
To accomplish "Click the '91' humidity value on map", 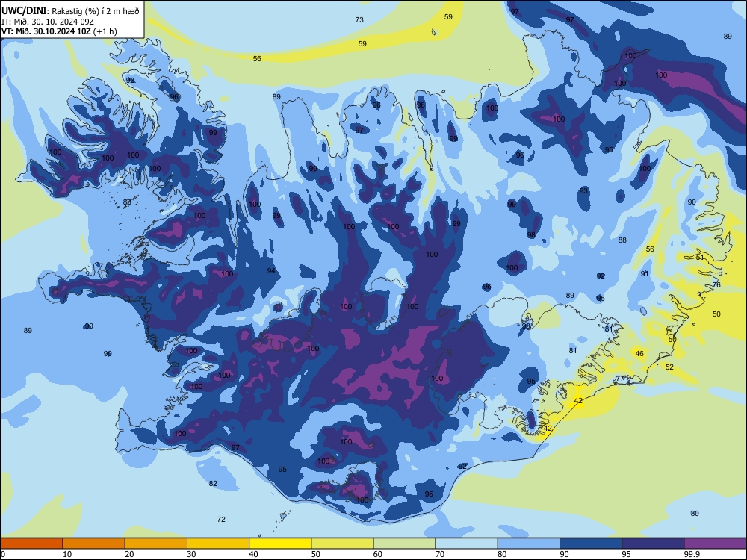I will tap(645, 273).
